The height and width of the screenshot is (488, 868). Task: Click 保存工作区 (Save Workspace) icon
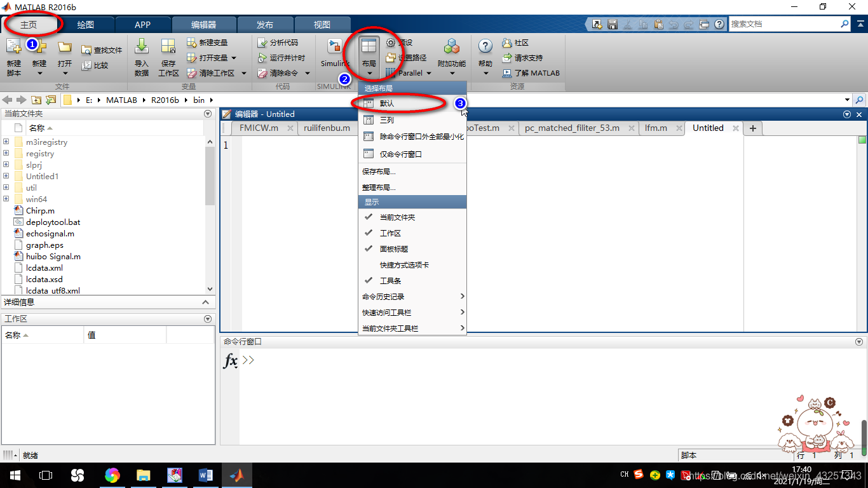[168, 46]
